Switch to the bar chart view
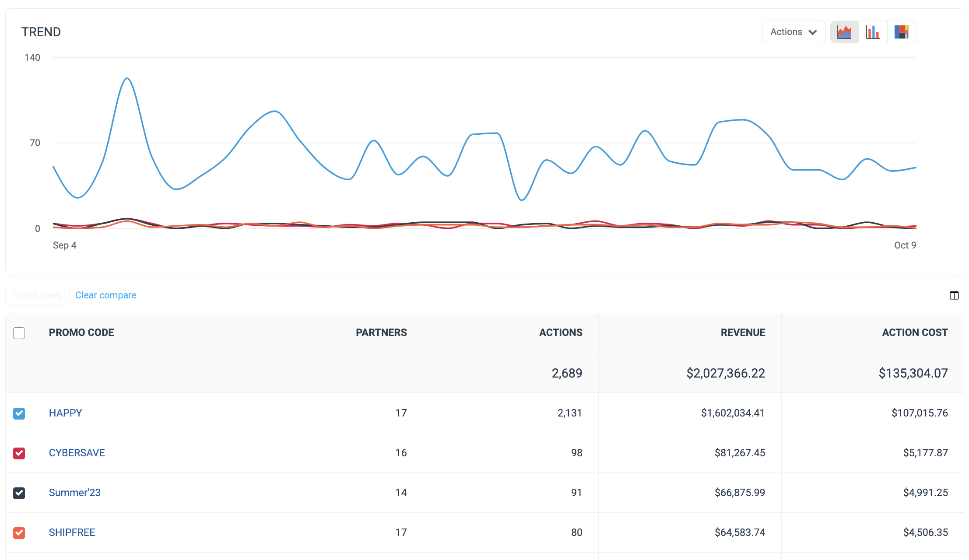Image resolution: width=969 pixels, height=560 pixels. 873,32
